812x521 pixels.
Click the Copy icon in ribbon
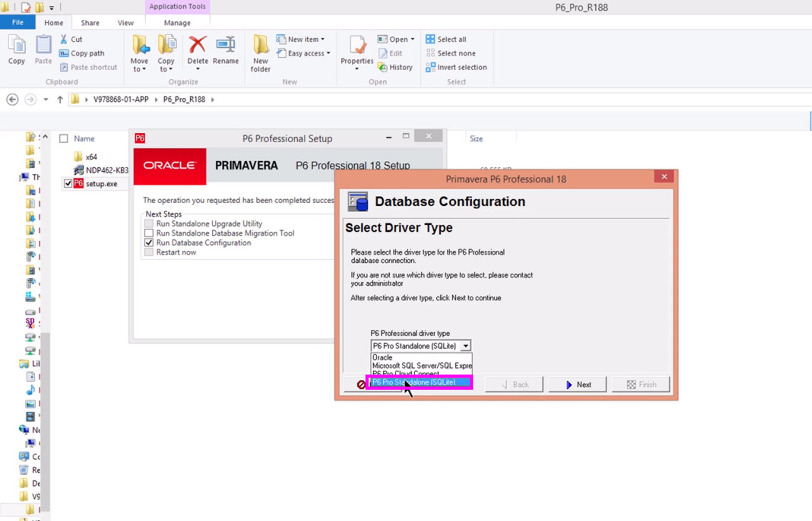[16, 49]
